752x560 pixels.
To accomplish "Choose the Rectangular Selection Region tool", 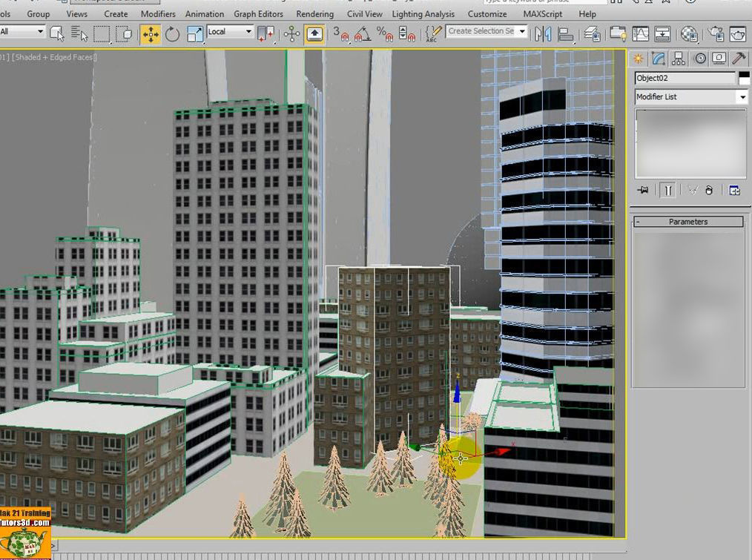I will [102, 33].
